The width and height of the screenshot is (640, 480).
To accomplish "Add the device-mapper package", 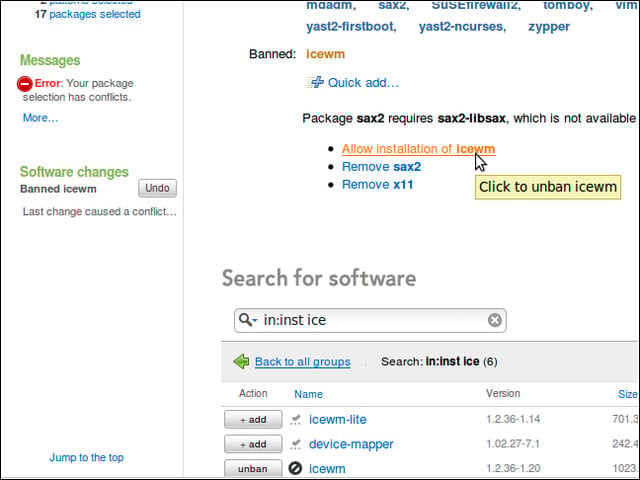I will [x=253, y=444].
